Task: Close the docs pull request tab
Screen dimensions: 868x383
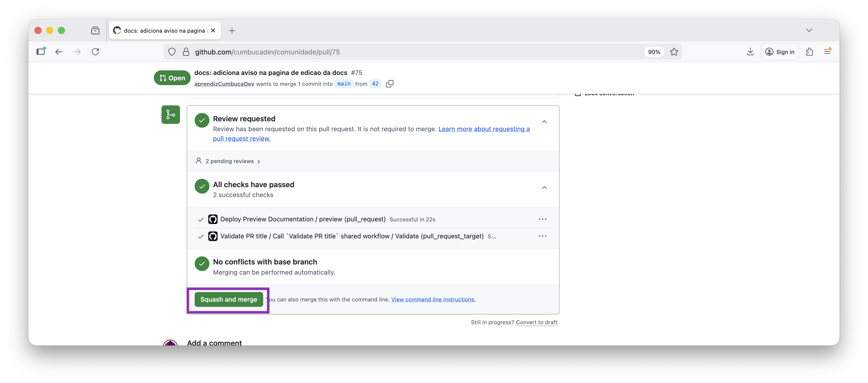Action: coord(213,30)
